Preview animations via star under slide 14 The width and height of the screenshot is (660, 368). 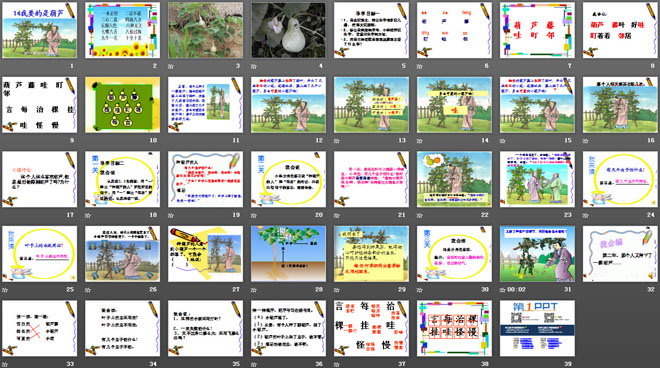tap(420, 141)
